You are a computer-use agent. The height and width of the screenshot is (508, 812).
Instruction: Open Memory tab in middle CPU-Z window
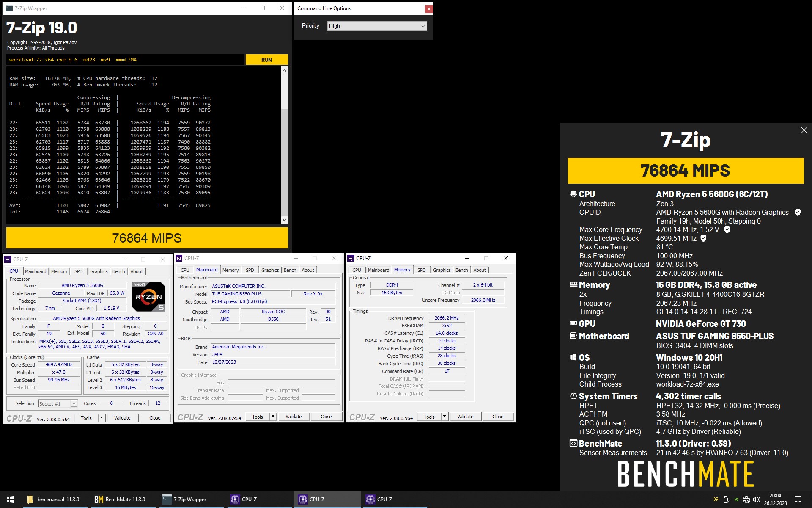coord(230,270)
